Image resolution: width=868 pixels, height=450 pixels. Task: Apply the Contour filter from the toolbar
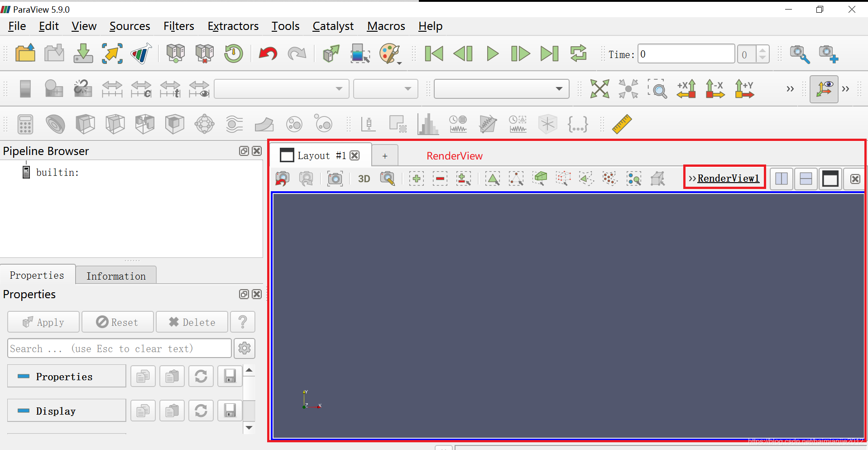pos(55,124)
